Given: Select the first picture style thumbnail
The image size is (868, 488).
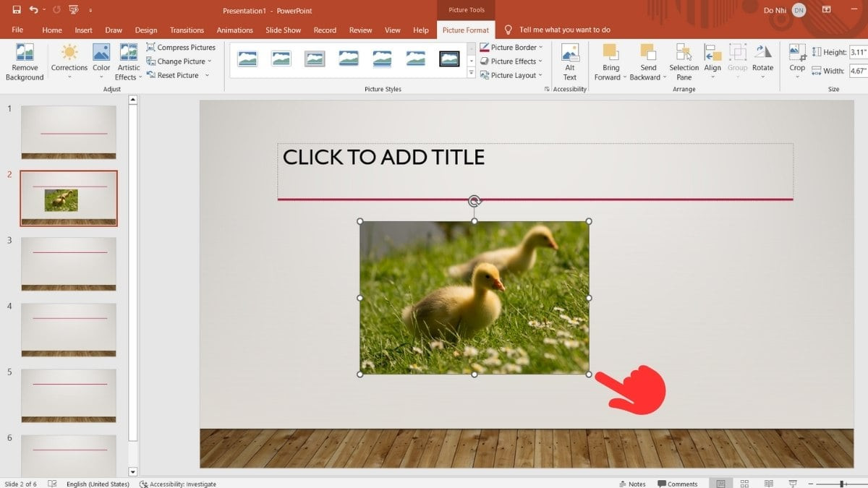Looking at the screenshot, I should tap(248, 59).
